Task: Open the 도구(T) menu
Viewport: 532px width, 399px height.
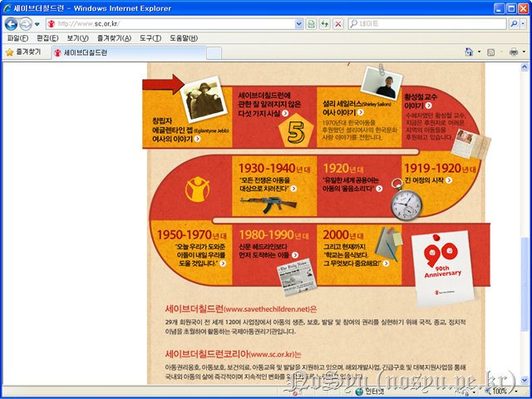Action: tap(150, 38)
